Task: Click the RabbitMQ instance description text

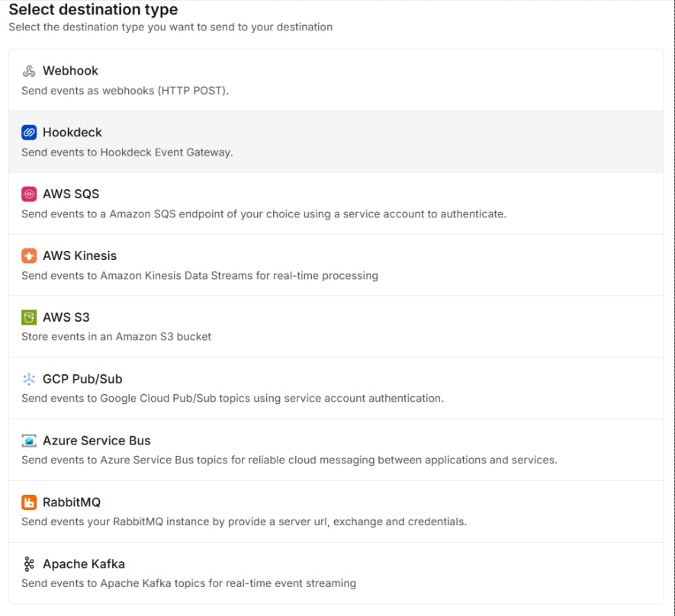Action: click(x=244, y=521)
